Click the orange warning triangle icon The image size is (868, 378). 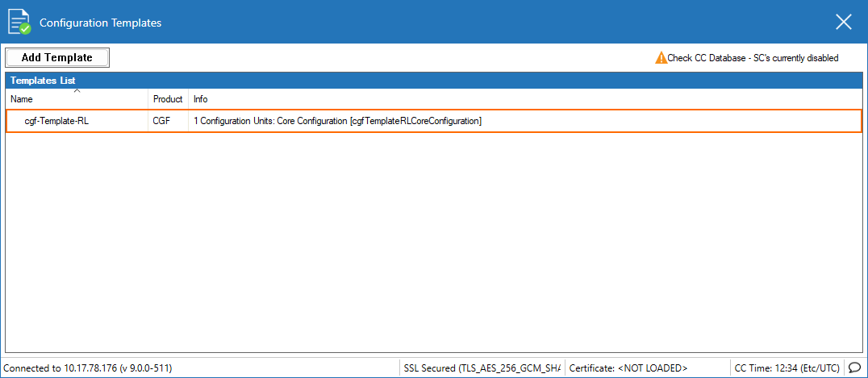tap(661, 57)
